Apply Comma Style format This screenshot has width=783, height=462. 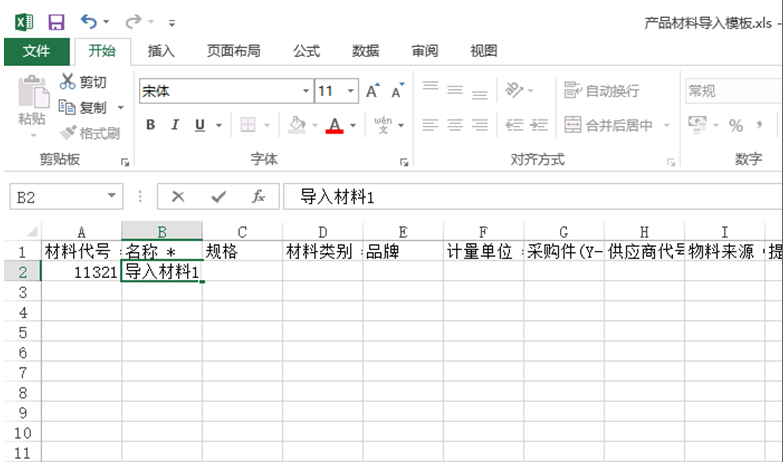(760, 124)
